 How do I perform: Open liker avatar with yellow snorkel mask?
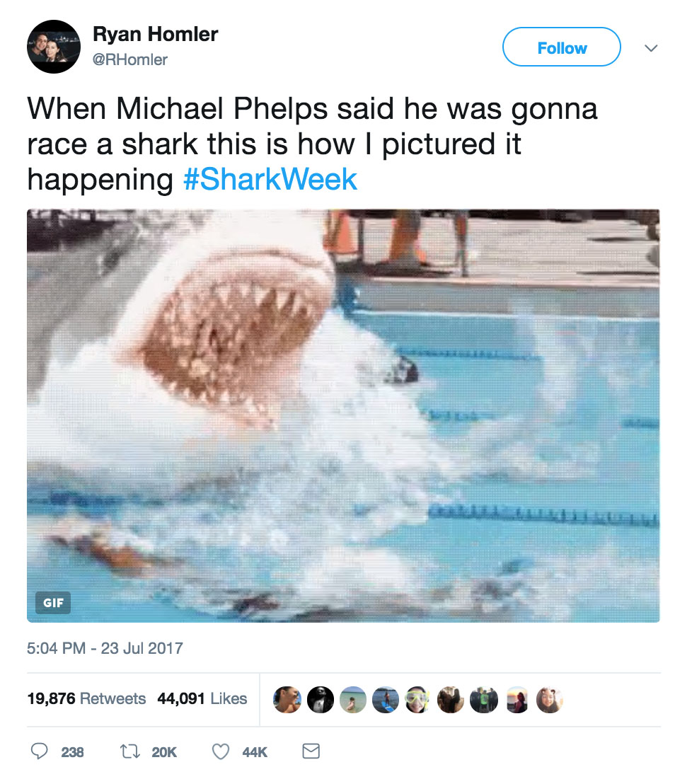click(419, 699)
